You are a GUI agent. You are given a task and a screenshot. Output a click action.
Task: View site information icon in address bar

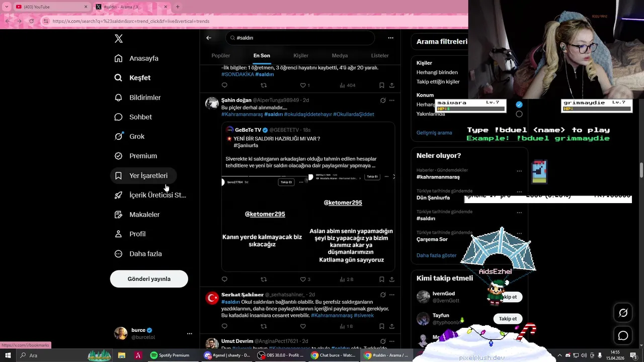pyautogui.click(x=46, y=21)
